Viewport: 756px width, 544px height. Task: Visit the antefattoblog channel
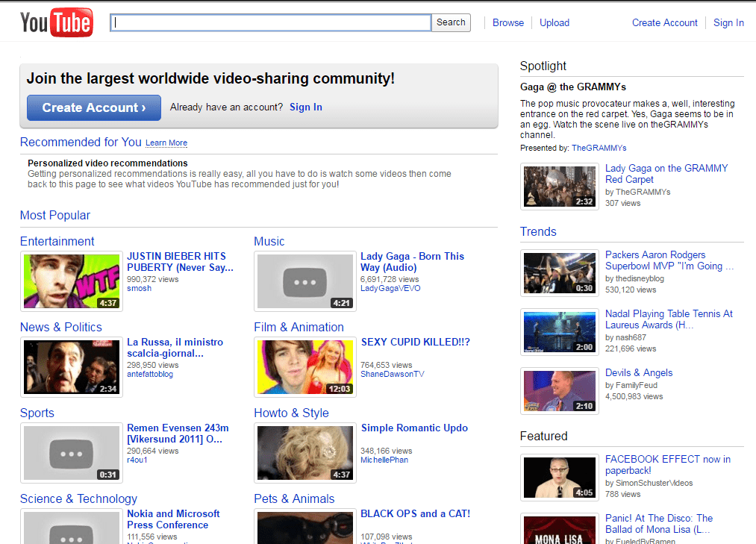tap(150, 375)
